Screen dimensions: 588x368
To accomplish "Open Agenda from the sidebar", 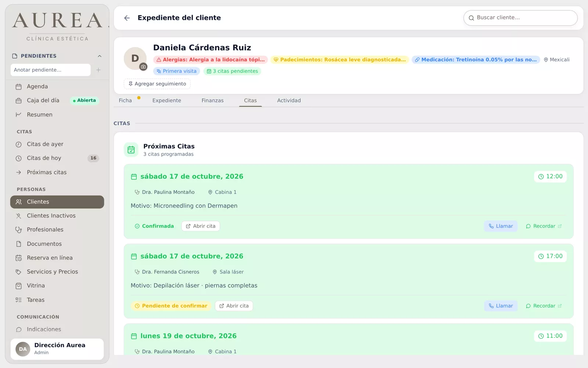I will pos(57,86).
